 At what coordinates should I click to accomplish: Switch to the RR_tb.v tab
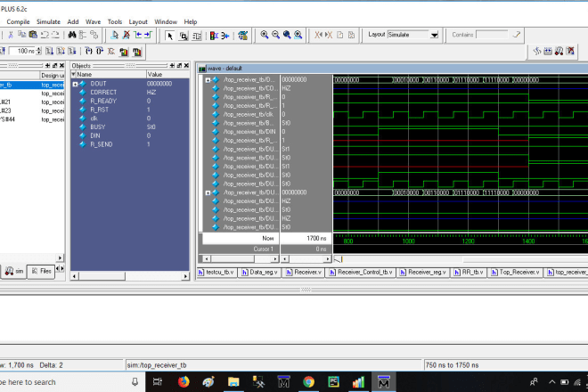tap(469, 273)
